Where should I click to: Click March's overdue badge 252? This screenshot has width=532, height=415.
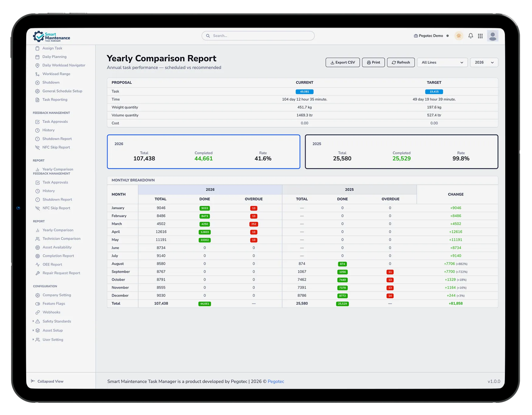pos(254,224)
